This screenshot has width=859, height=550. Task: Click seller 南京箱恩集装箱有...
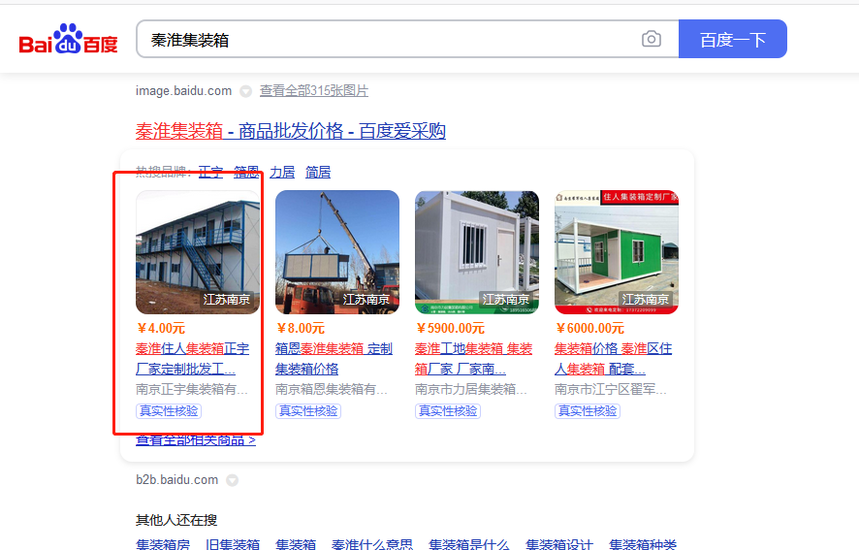click(x=331, y=389)
